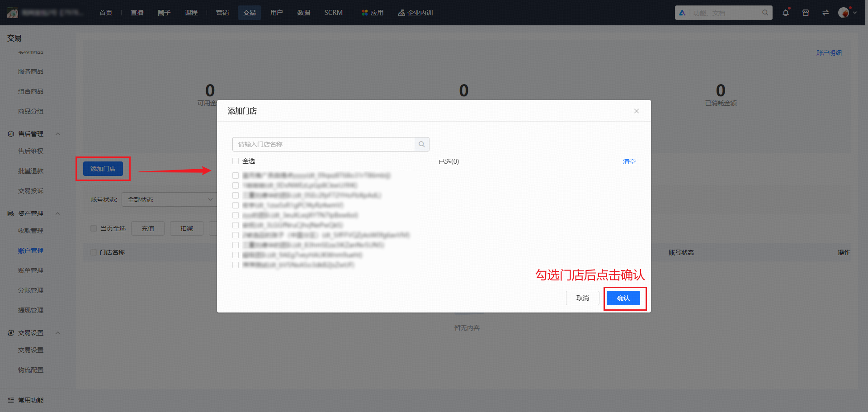Select 收款管理 in sidebar
This screenshot has width=868, height=412.
[x=31, y=231]
